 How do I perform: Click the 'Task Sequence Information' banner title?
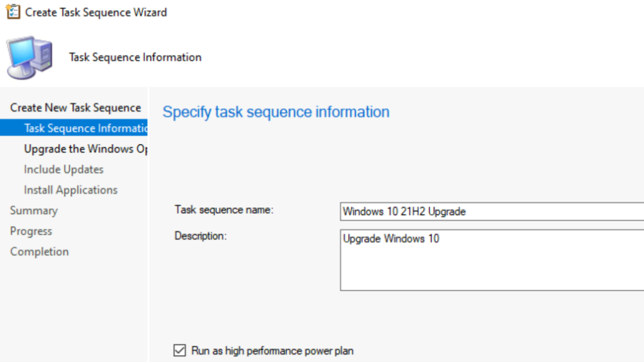(135, 57)
